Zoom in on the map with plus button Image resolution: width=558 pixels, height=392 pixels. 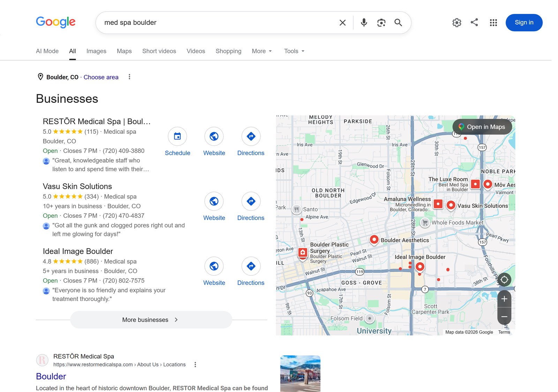point(504,299)
